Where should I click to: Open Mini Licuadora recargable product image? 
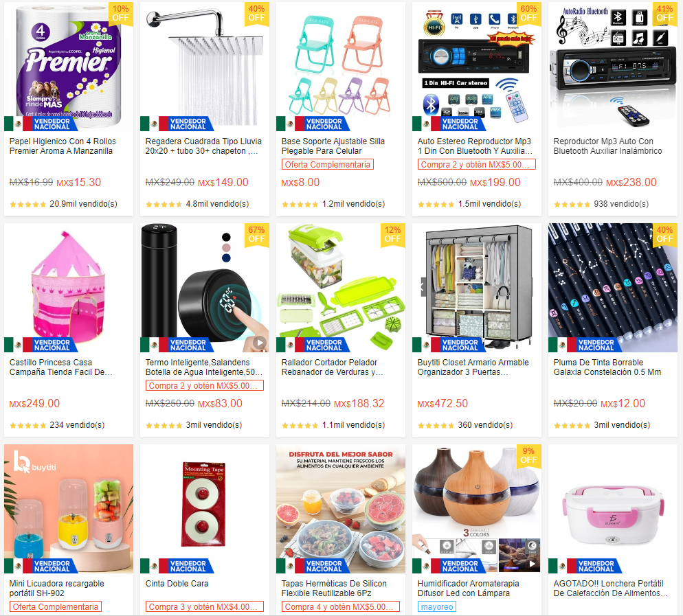tap(69, 509)
